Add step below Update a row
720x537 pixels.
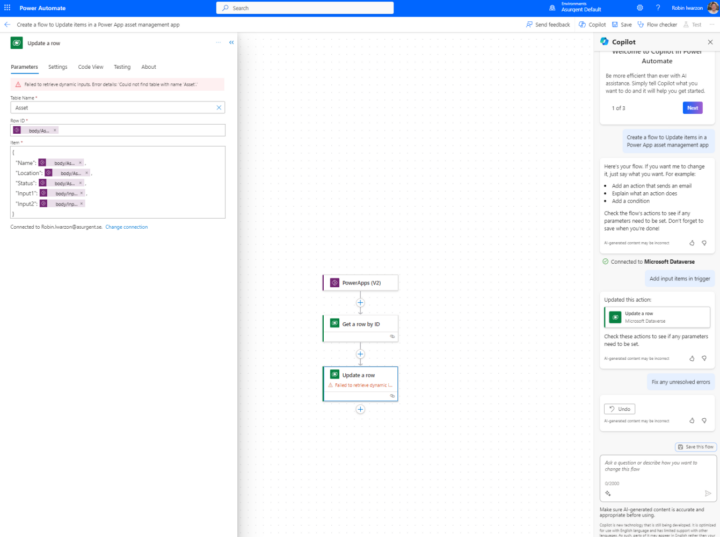pos(360,409)
